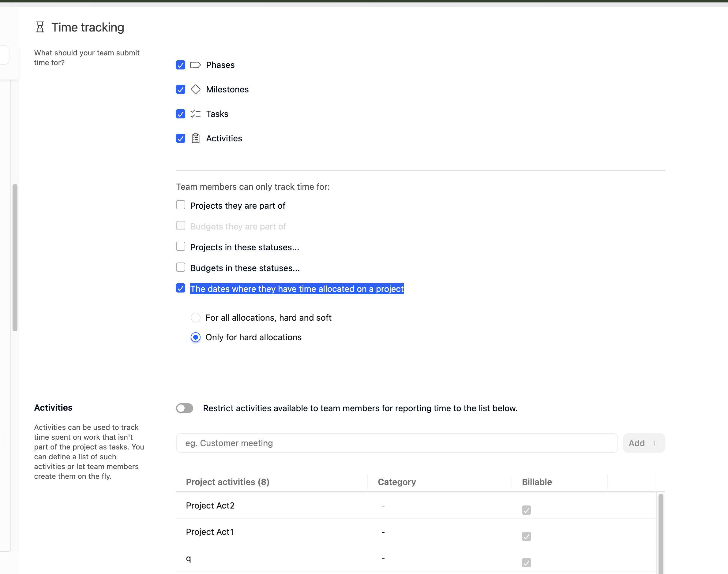
Task: Click the activities table scrollbar
Action: coord(660,534)
